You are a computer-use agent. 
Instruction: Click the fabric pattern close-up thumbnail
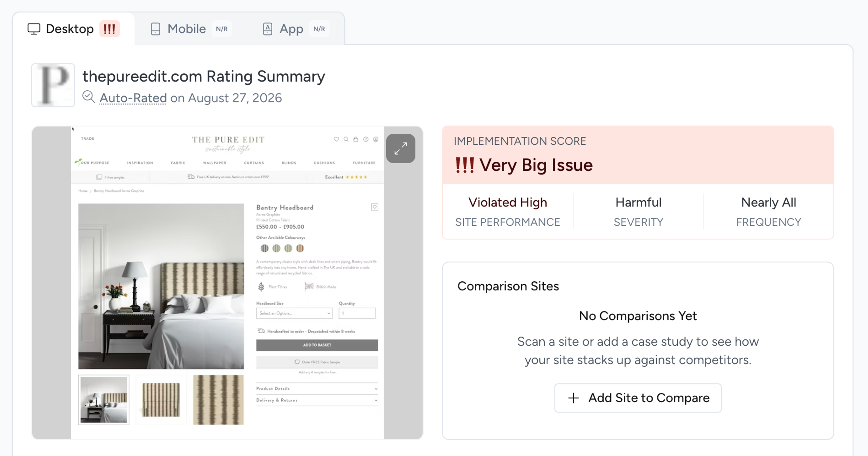click(218, 400)
